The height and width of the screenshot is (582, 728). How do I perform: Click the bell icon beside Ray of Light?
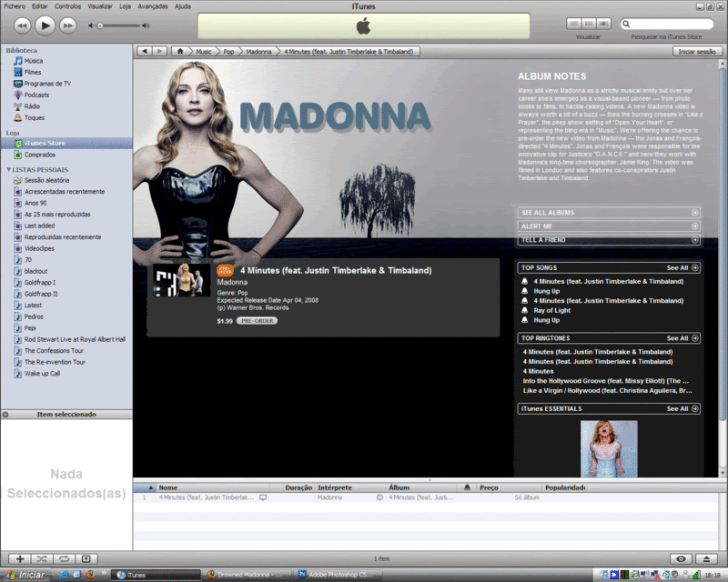coord(525,310)
